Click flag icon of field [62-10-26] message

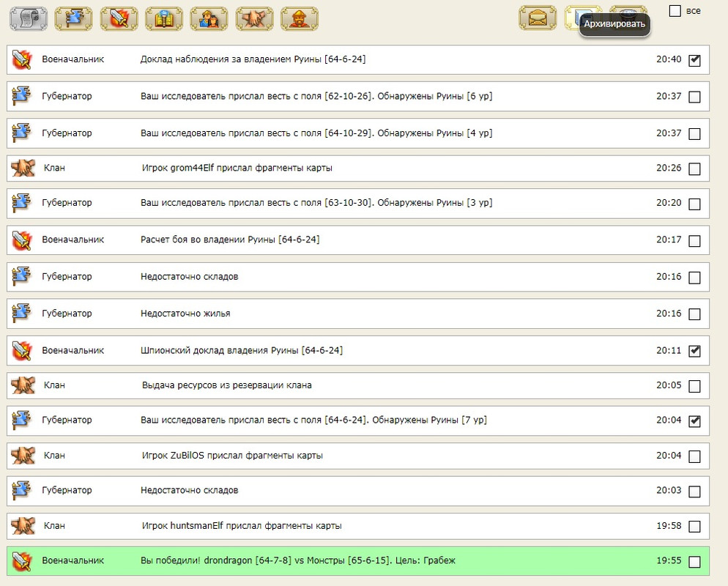[21, 96]
